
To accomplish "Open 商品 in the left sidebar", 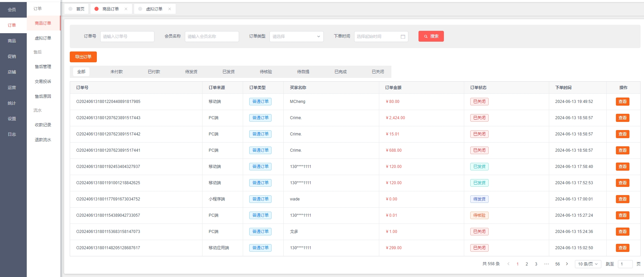I will (x=13, y=41).
